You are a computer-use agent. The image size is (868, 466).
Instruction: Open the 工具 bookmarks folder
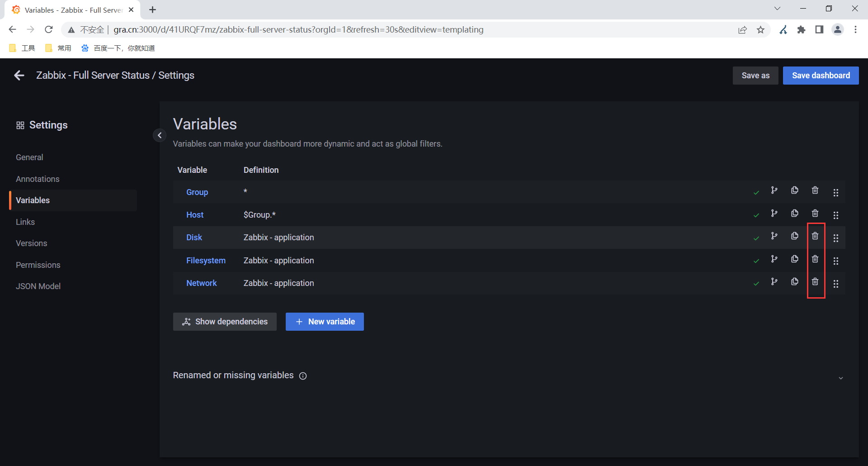point(23,48)
